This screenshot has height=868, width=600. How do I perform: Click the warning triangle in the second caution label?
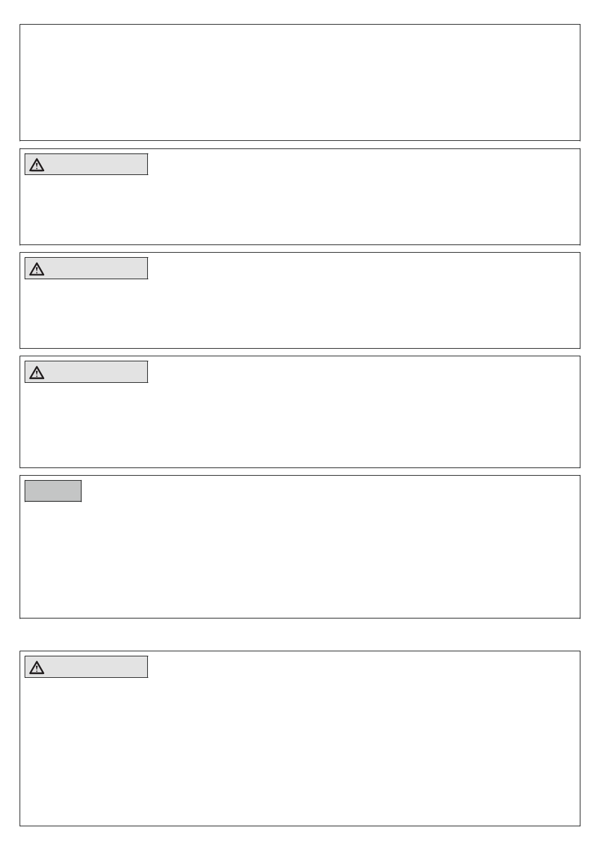pyautogui.click(x=37, y=269)
